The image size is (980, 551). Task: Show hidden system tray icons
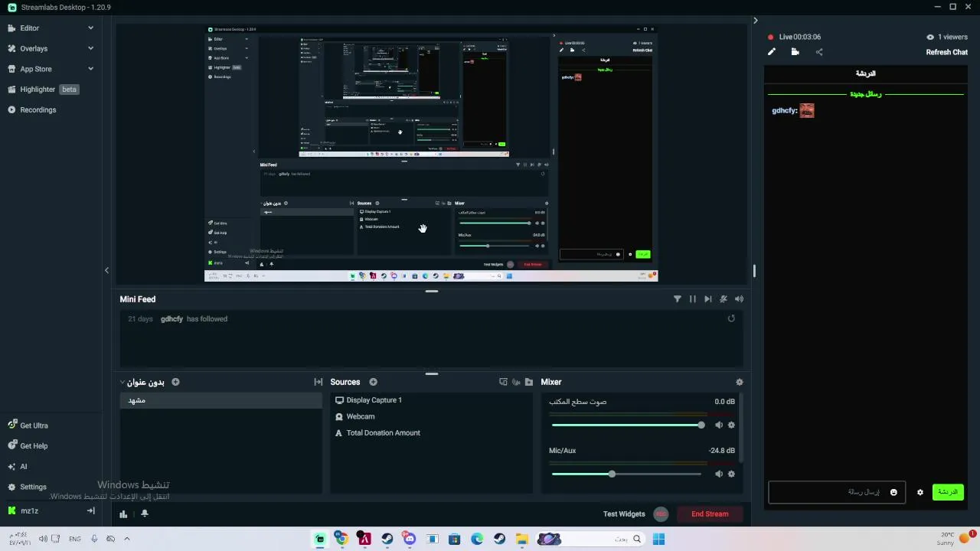click(x=127, y=539)
